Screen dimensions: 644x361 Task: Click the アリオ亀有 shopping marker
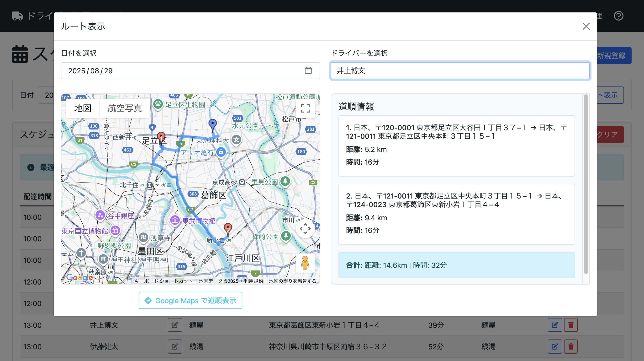[x=221, y=152]
